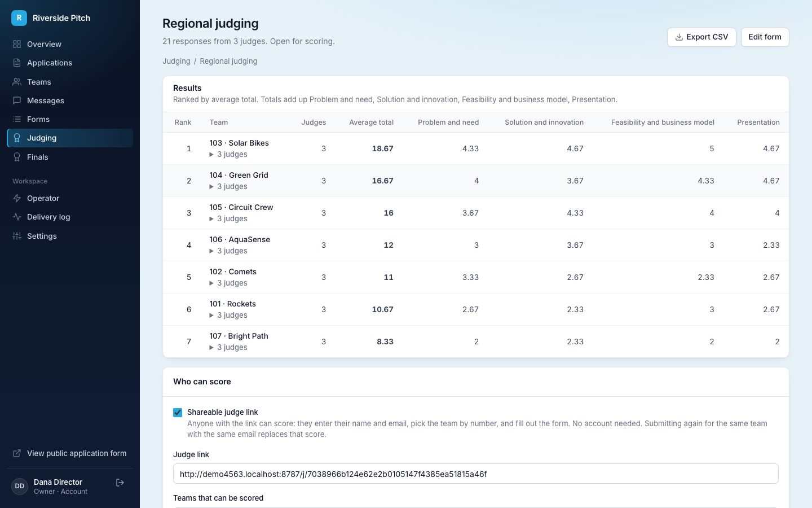The height and width of the screenshot is (508, 812).
Task: Click the Dana Director account name
Action: [58, 482]
